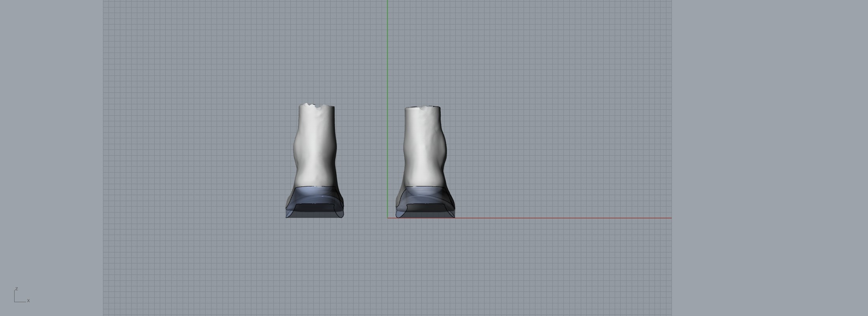868x316 pixels.
Task: Click the world axis icon corner
Action: pos(15,302)
